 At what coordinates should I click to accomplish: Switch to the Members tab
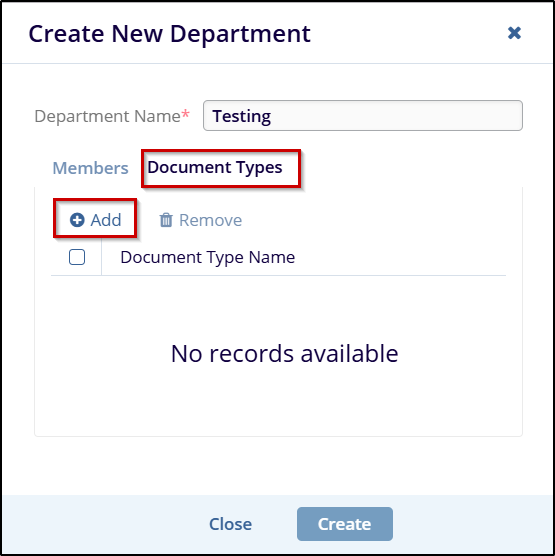tap(90, 168)
